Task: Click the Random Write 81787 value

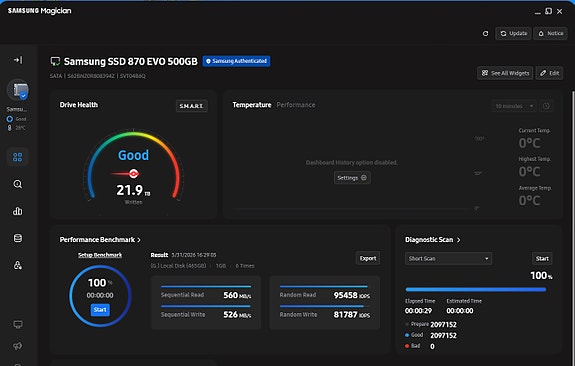Action: tap(351, 315)
